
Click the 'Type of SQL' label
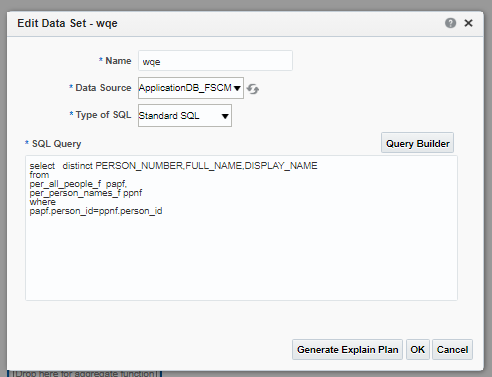(x=103, y=115)
